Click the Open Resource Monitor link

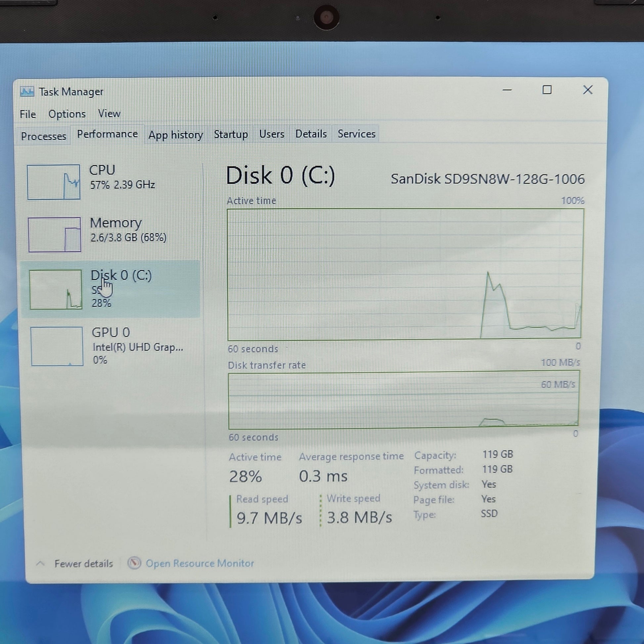click(200, 563)
